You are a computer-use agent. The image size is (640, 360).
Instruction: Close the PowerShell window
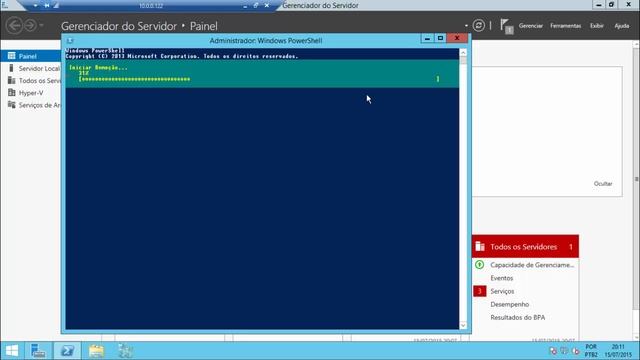pos(457,38)
